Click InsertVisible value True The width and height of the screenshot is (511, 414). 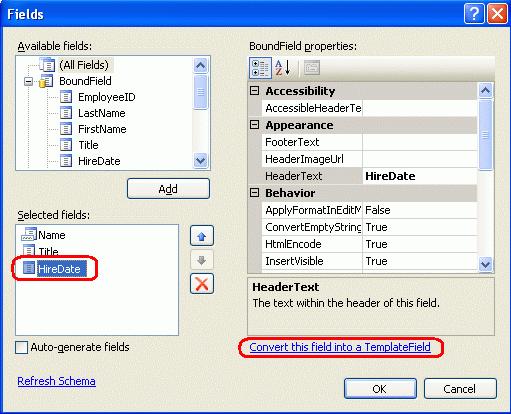(x=420, y=261)
